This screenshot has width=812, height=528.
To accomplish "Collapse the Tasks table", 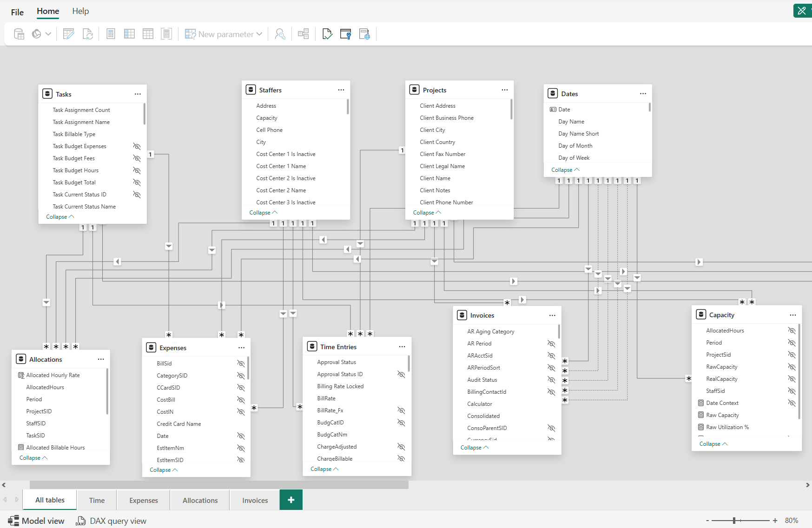I will pyautogui.click(x=60, y=217).
